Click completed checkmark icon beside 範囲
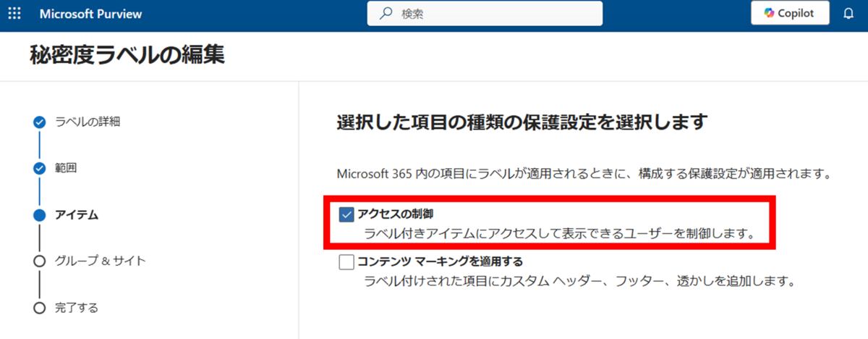Viewport: 868px width, 339px height. (x=40, y=168)
